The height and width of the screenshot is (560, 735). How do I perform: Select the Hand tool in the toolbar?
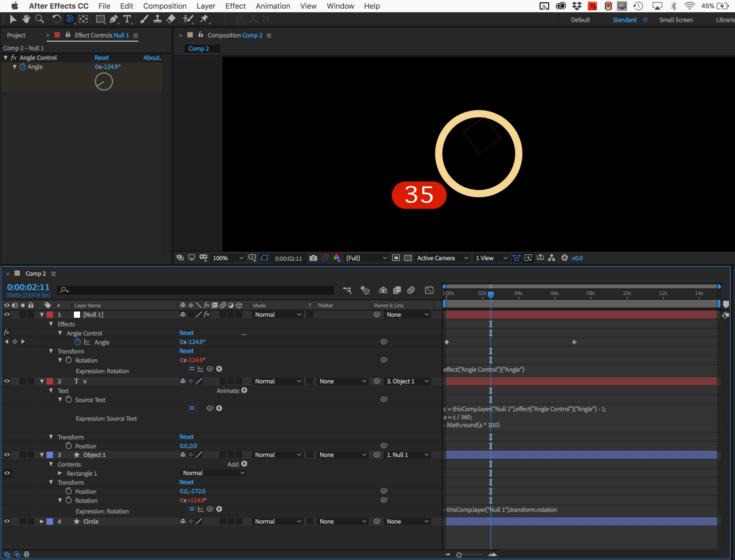pos(26,19)
